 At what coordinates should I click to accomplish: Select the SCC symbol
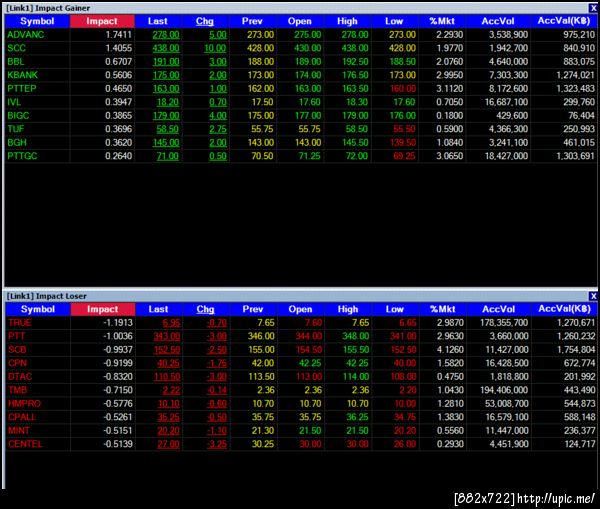click(x=16, y=48)
